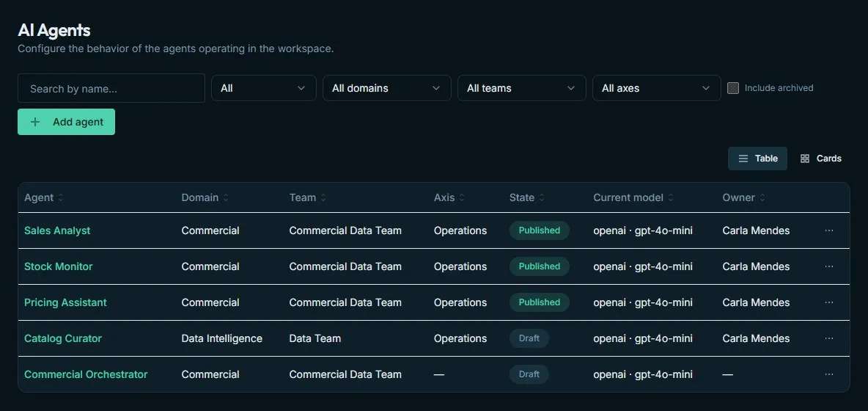Click the Data Team cell of Catalog Curator
This screenshot has height=411, width=868.
[315, 338]
